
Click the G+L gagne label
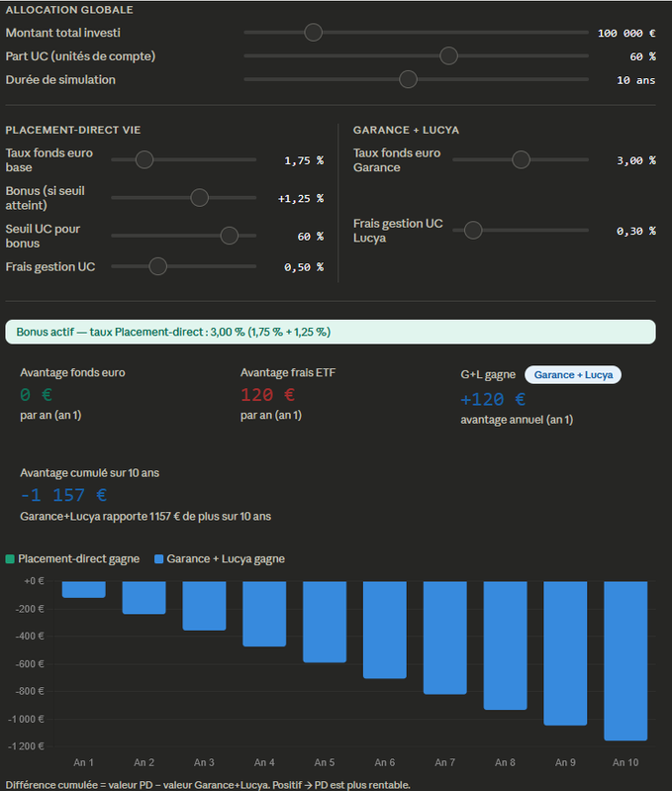[x=488, y=375]
